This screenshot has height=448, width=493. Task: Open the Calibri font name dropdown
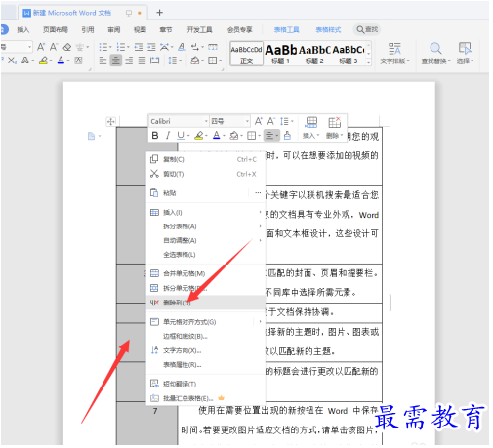[x=206, y=121]
